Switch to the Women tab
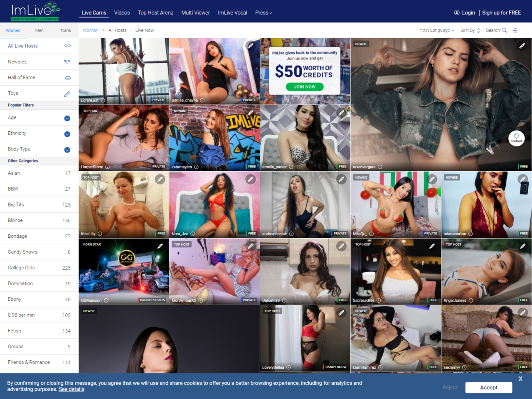The image size is (532, 399). (x=13, y=30)
